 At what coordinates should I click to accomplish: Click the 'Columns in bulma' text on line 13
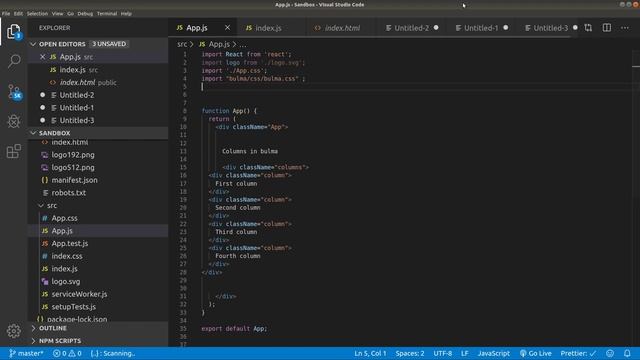click(x=250, y=151)
